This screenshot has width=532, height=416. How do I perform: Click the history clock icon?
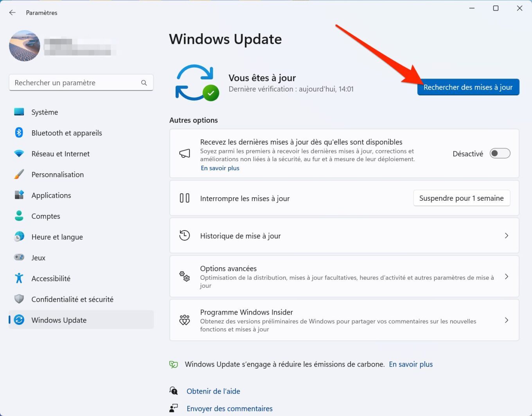[185, 236]
